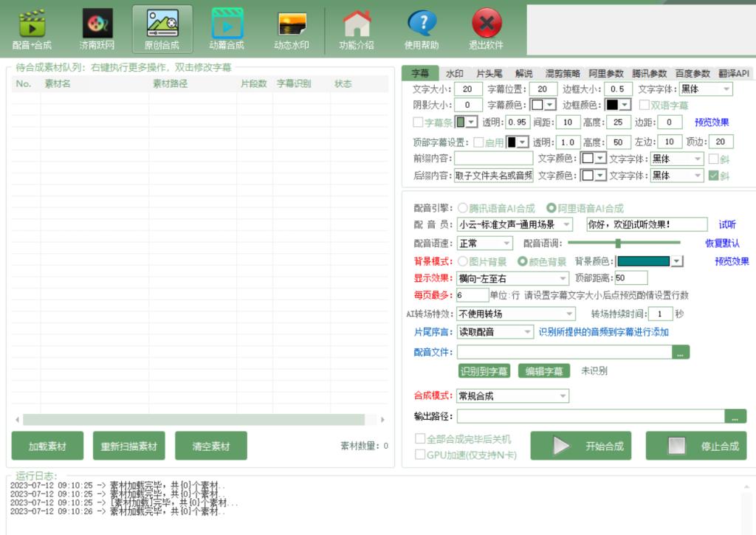Open the 动幕合成 tool
This screenshot has height=535, width=756.
click(227, 30)
